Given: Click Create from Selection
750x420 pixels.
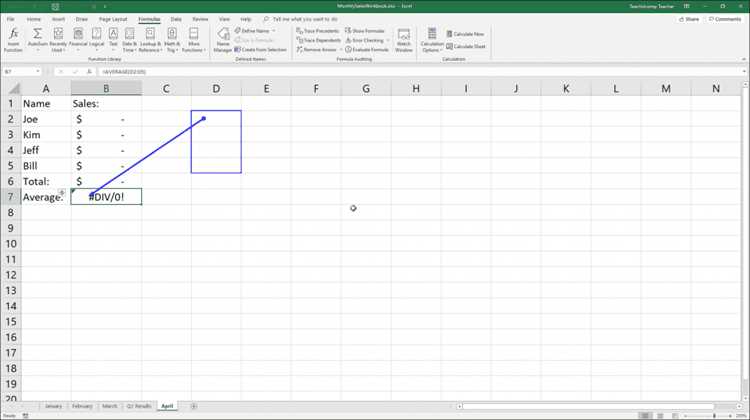Looking at the screenshot, I should point(260,50).
